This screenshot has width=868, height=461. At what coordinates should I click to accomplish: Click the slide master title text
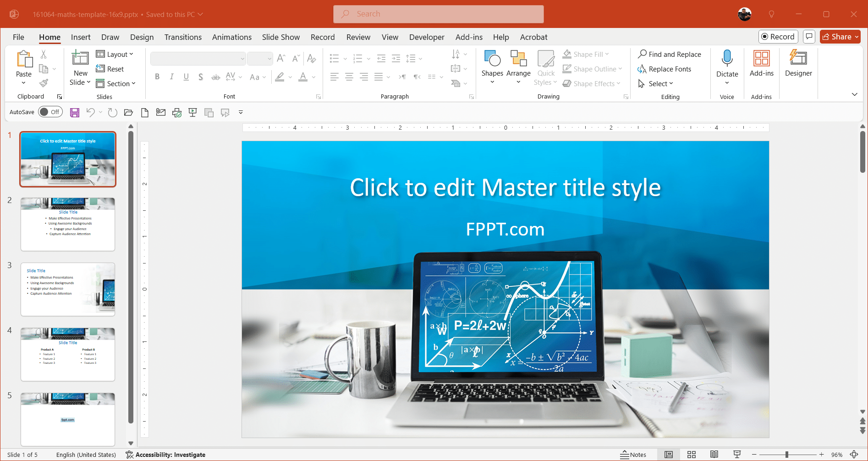(x=505, y=187)
